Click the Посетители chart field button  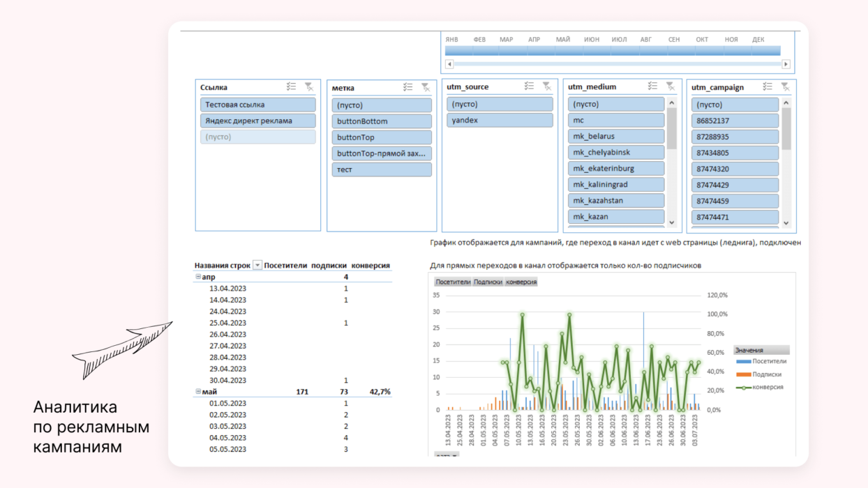[x=453, y=282]
